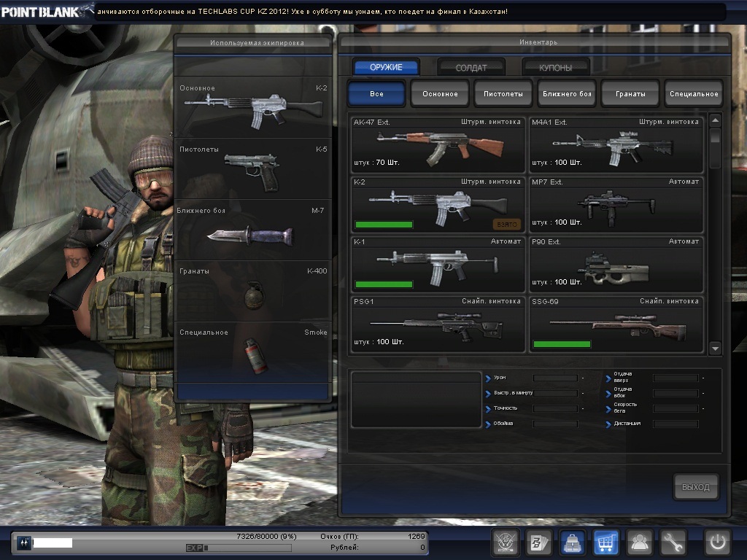The height and width of the screenshot is (560, 747).
Task: Filter inventory by Гранаты
Action: (x=630, y=94)
